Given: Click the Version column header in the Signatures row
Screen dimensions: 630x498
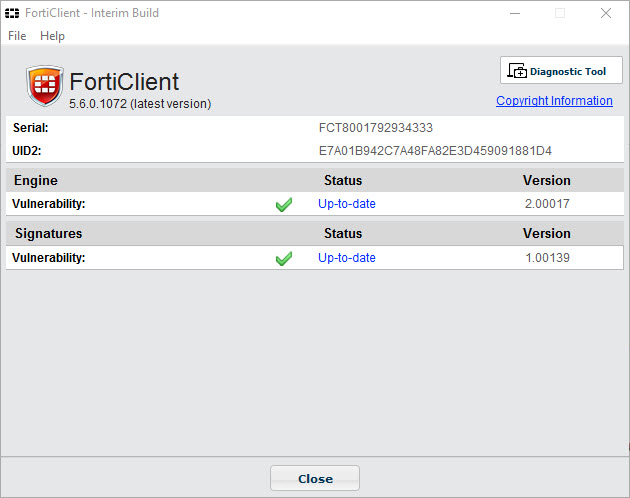Looking at the screenshot, I should click(x=546, y=234).
